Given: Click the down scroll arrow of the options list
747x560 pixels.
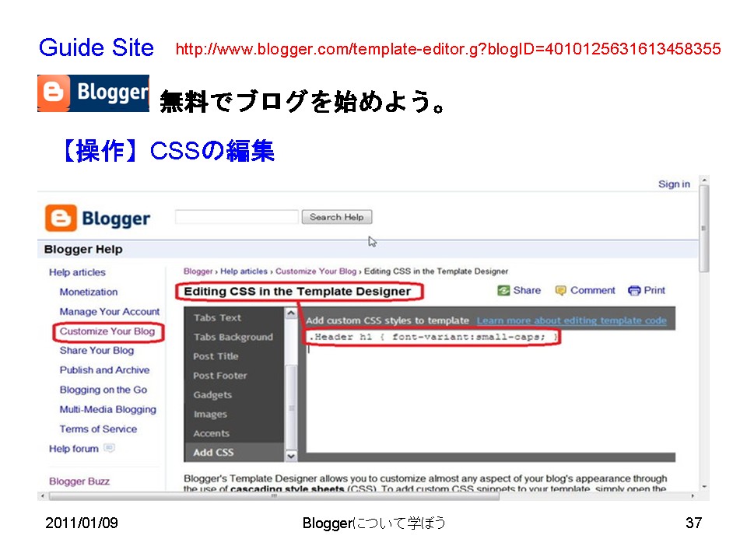Looking at the screenshot, I should pyautogui.click(x=291, y=456).
